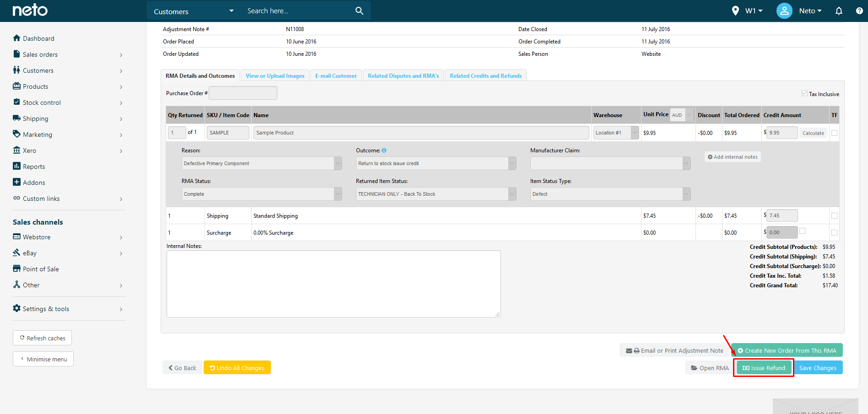
Task: Click the Marketing tag icon
Action: point(17,134)
